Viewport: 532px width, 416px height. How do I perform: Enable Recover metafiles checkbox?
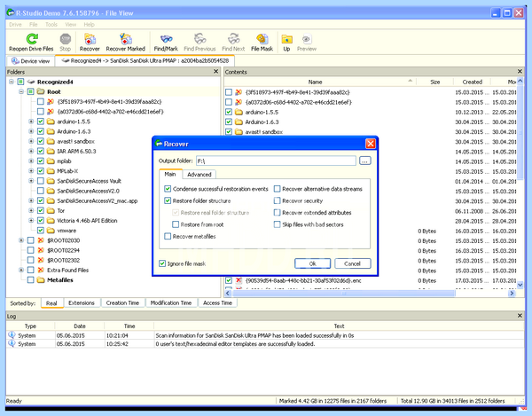tap(168, 236)
